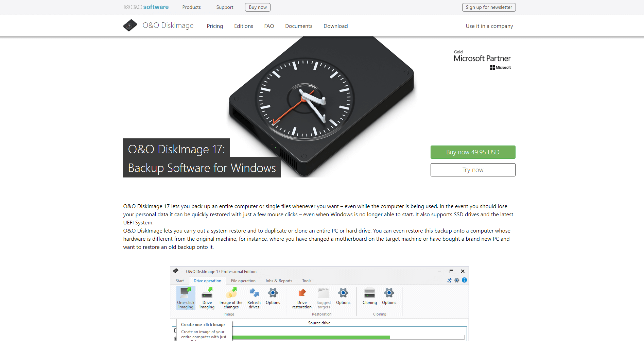Click the O&O DiskImage 17 headline text
Image resolution: width=644 pixels, height=341 pixels.
(x=176, y=149)
